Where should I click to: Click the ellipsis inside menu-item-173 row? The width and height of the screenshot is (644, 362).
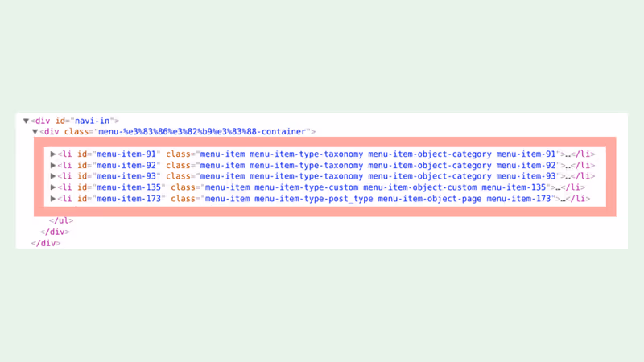(563, 200)
